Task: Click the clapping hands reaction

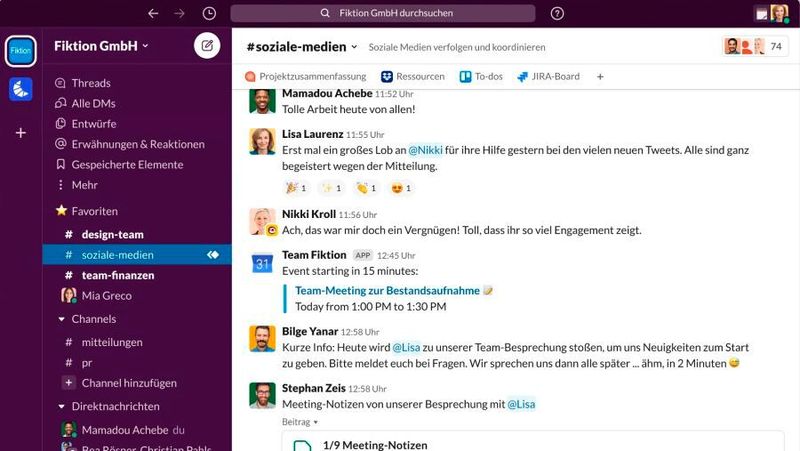Action: point(366,188)
